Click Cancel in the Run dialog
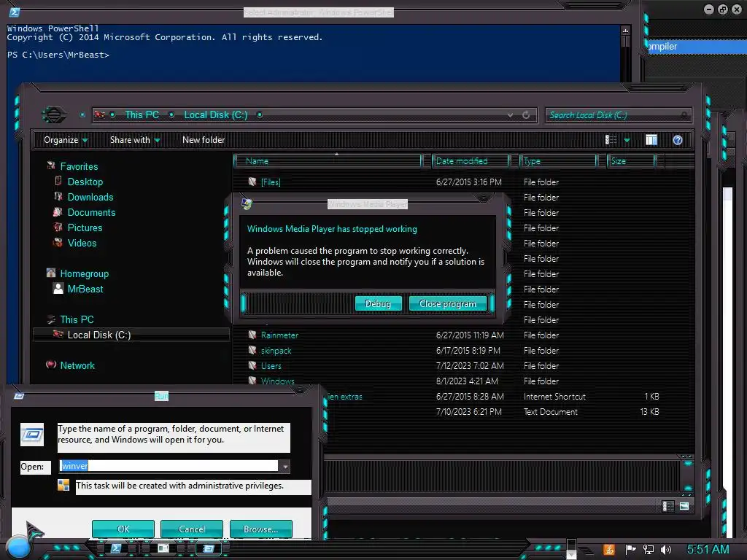 click(192, 529)
